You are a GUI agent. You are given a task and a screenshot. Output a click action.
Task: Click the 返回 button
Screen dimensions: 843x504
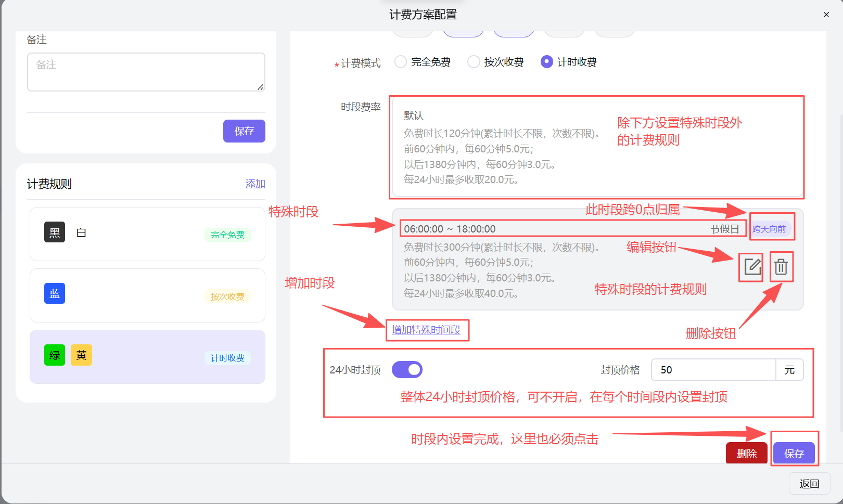pos(809,484)
